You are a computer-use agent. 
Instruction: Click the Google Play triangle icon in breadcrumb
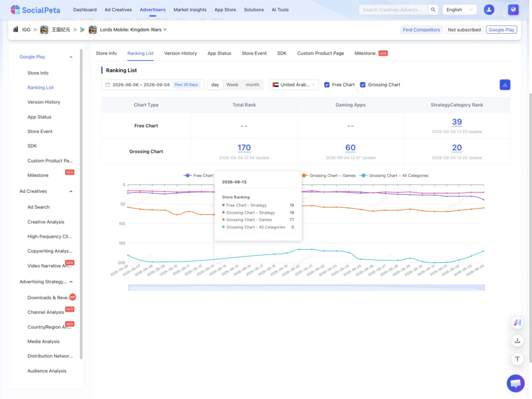pyautogui.click(x=83, y=30)
